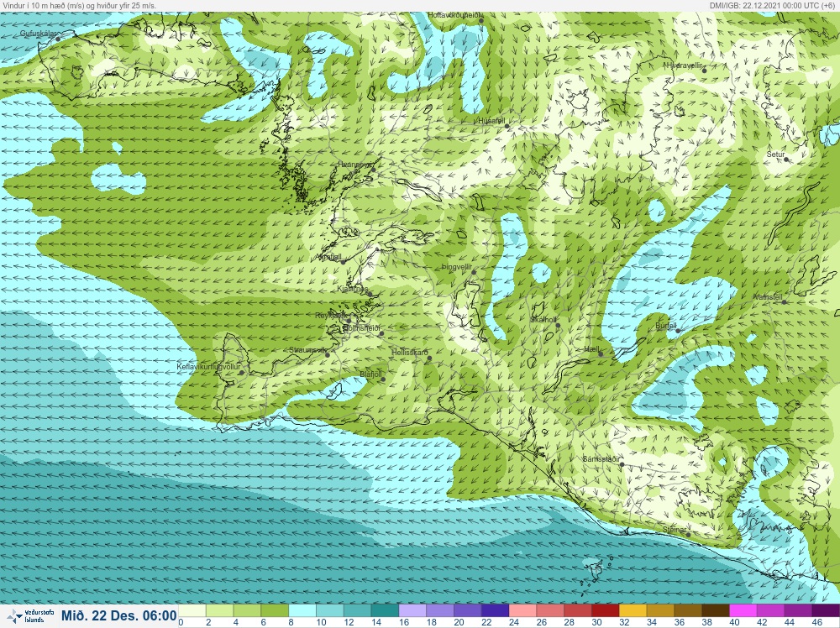This screenshot has height=628, width=840.
Task: Click the Veðurstofa Íslands logo
Action: [x=31, y=616]
